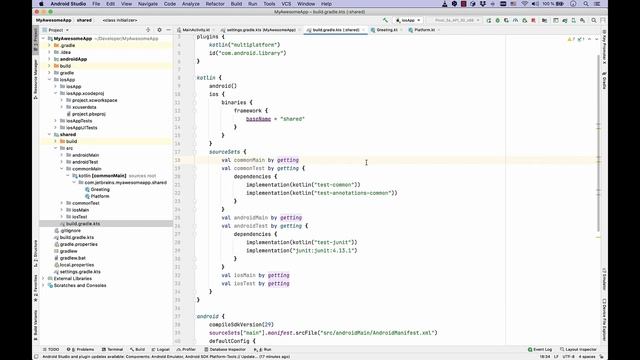This screenshot has width=640, height=360.
Task: Open the Terminal tool window
Action: tap(112, 349)
